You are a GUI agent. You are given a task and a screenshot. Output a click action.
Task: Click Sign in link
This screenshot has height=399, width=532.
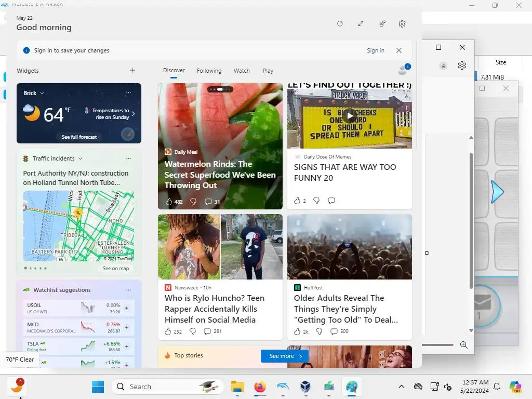[375, 50]
